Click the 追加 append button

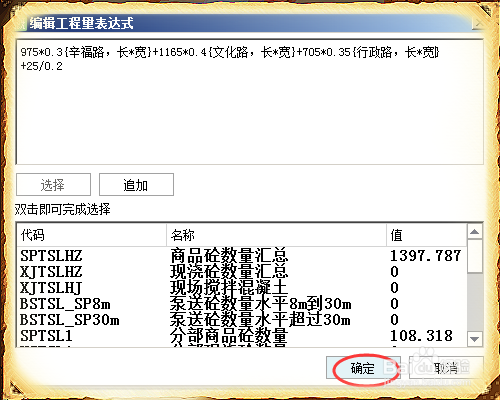136,184
